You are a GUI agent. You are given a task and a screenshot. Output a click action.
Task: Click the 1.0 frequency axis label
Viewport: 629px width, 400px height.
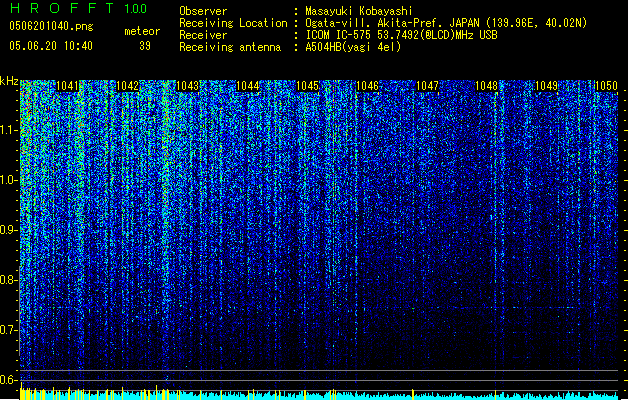[8, 180]
